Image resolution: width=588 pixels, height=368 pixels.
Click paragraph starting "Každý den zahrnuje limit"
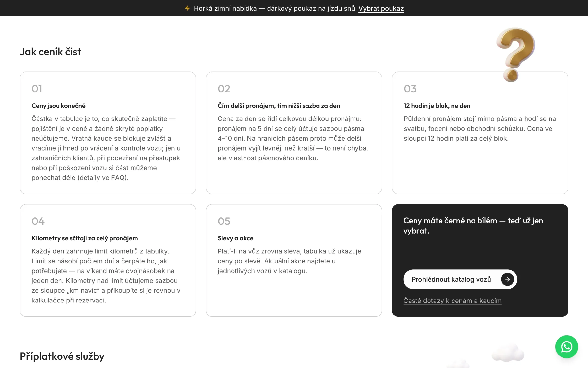click(106, 276)
